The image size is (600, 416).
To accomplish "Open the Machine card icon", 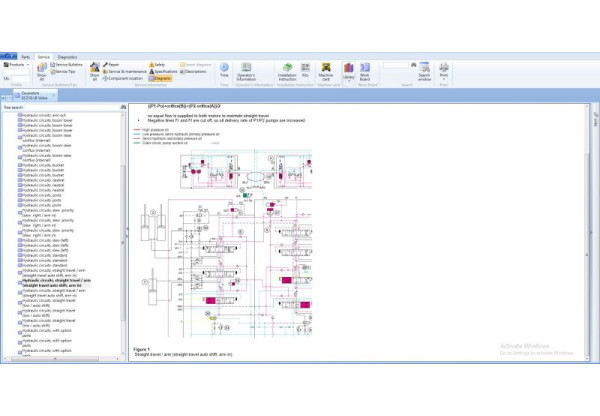I will pos(326,69).
